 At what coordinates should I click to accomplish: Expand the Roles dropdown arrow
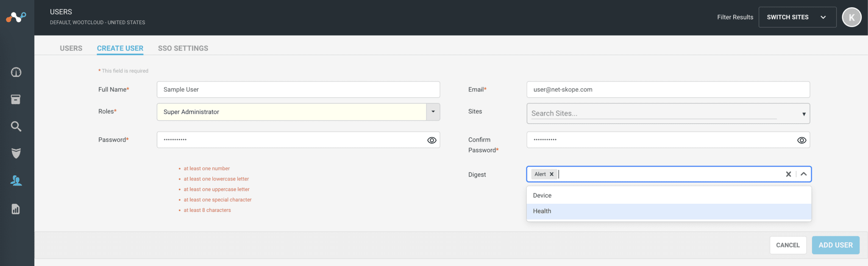[433, 112]
